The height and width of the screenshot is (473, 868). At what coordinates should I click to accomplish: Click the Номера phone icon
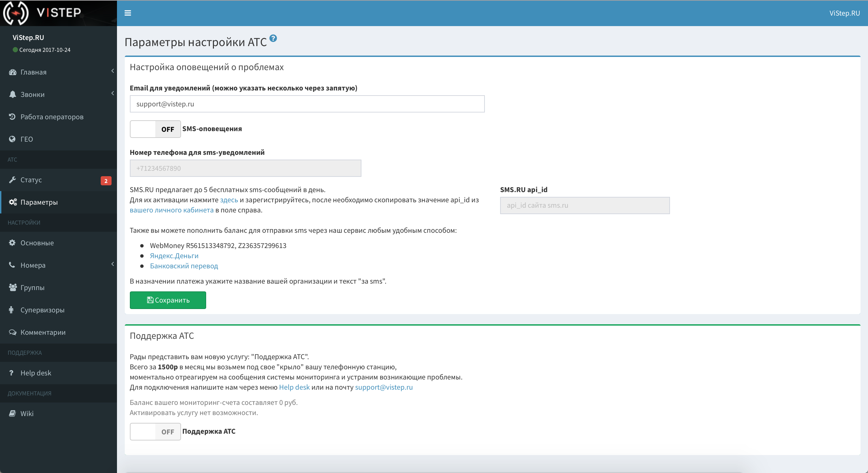click(x=12, y=265)
